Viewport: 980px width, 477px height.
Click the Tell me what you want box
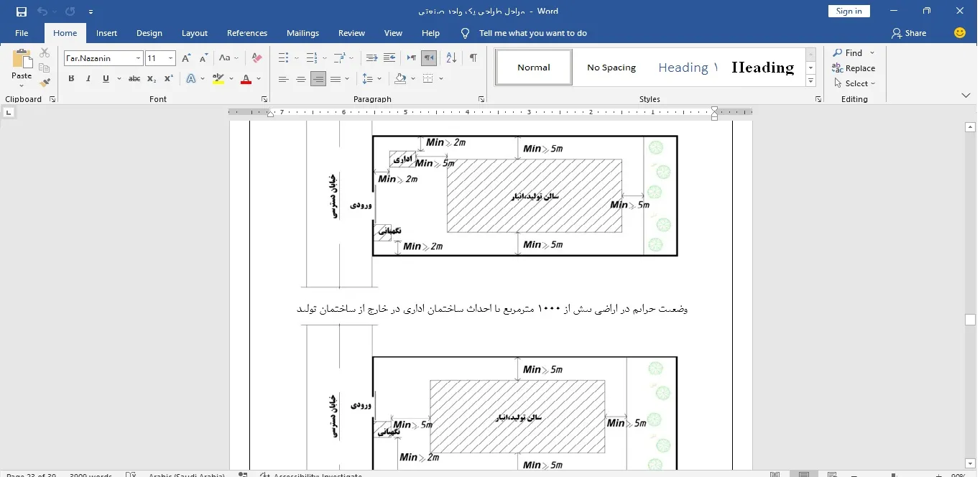point(532,33)
